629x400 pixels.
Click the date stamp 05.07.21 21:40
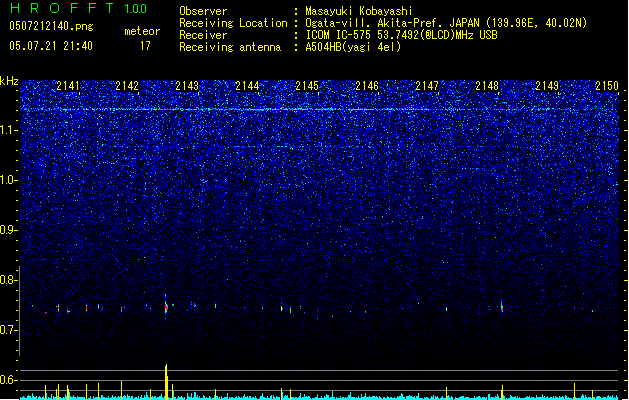(x=51, y=46)
